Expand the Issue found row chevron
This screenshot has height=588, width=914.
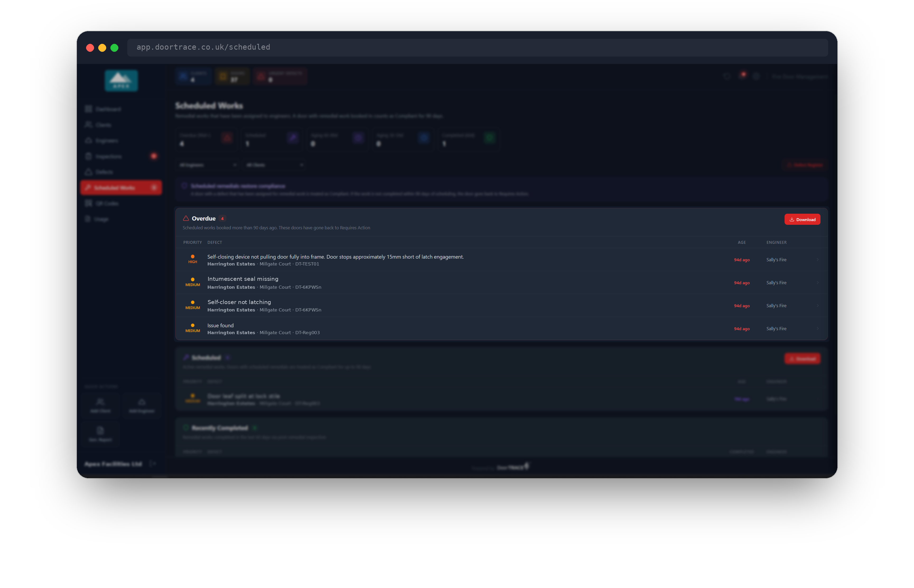(817, 328)
